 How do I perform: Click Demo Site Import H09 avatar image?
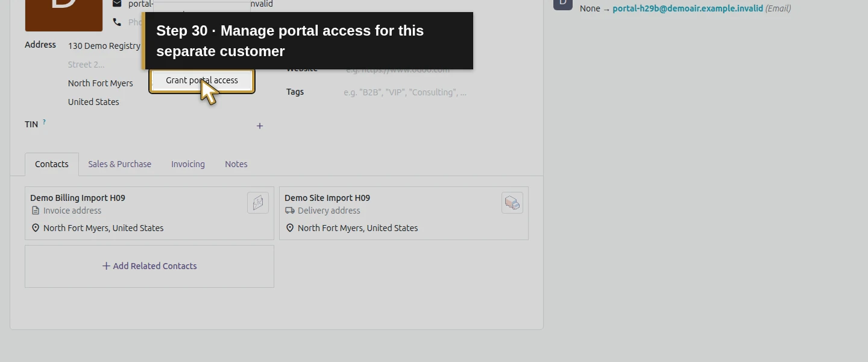[512, 203]
